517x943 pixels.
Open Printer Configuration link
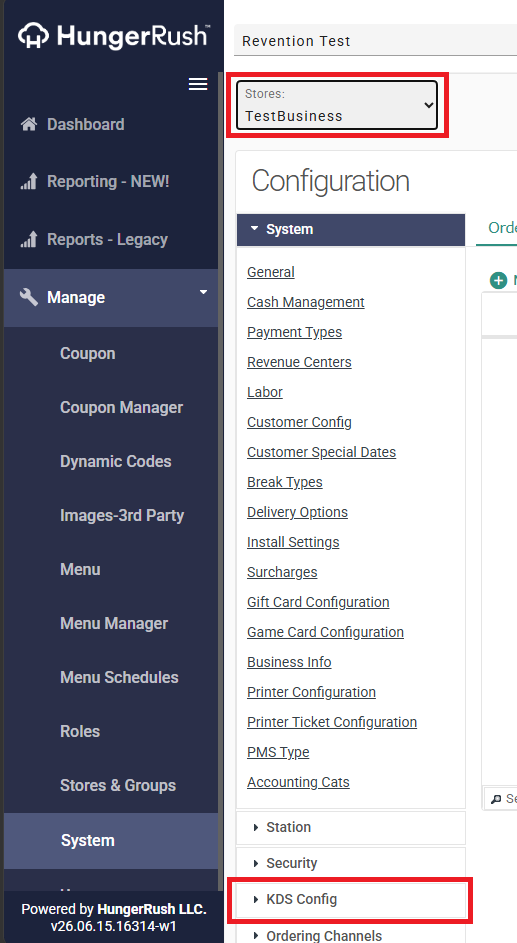(311, 693)
